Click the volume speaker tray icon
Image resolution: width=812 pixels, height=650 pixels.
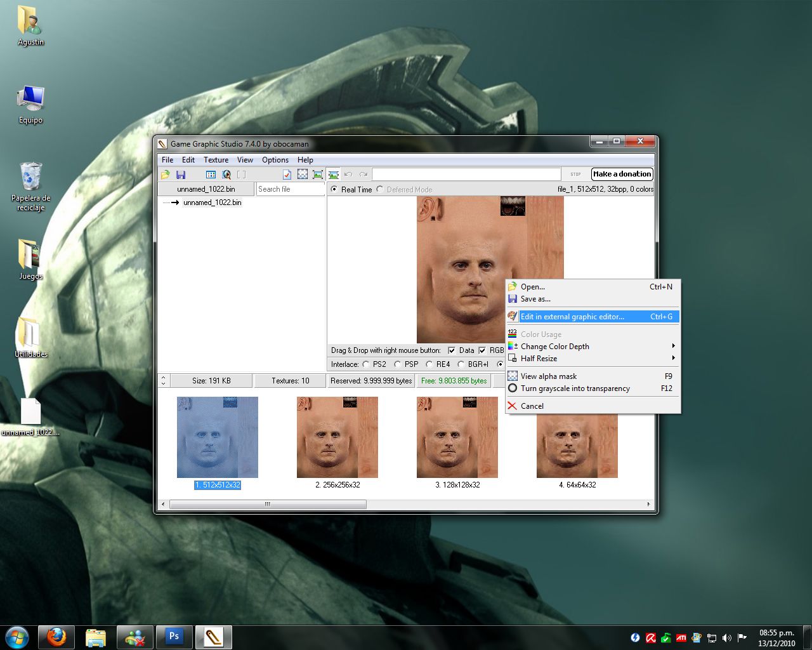(727, 637)
